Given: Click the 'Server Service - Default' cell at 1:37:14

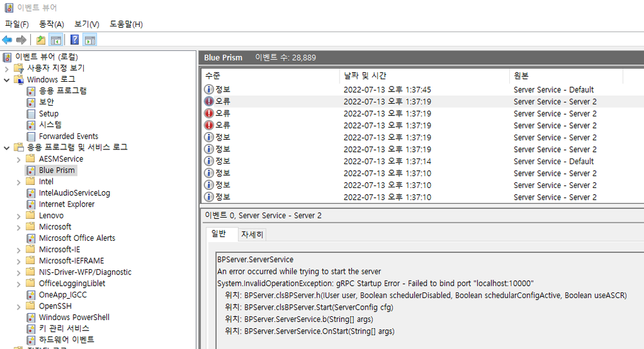Looking at the screenshot, I should coord(554,161).
